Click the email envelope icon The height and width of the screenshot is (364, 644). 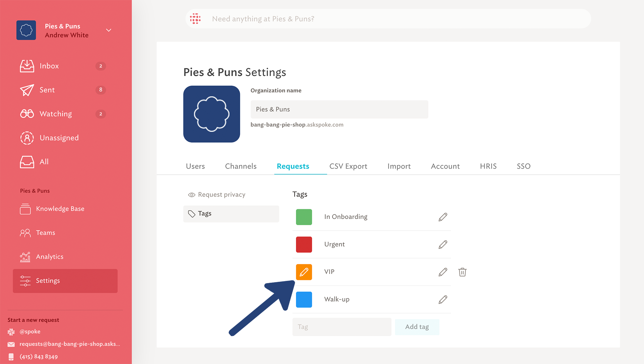point(11,344)
